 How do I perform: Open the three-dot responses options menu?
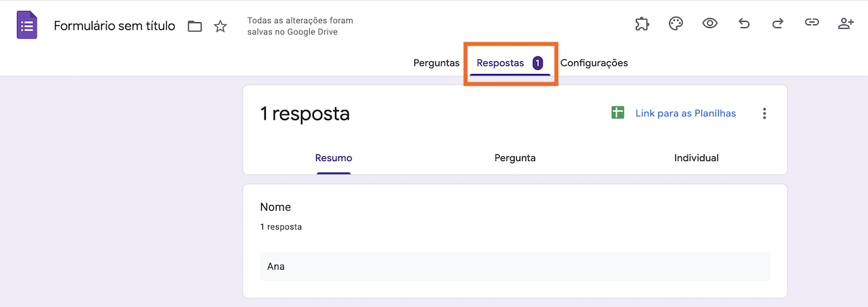[x=764, y=113]
